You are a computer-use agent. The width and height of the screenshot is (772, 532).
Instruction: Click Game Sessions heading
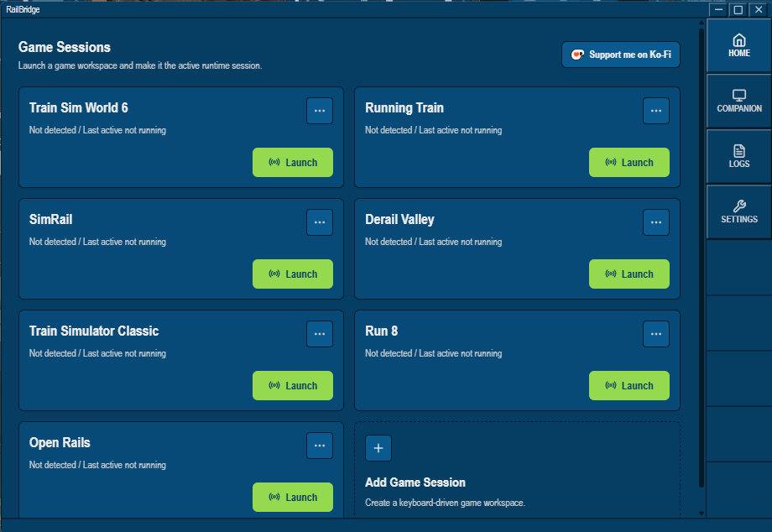click(65, 47)
